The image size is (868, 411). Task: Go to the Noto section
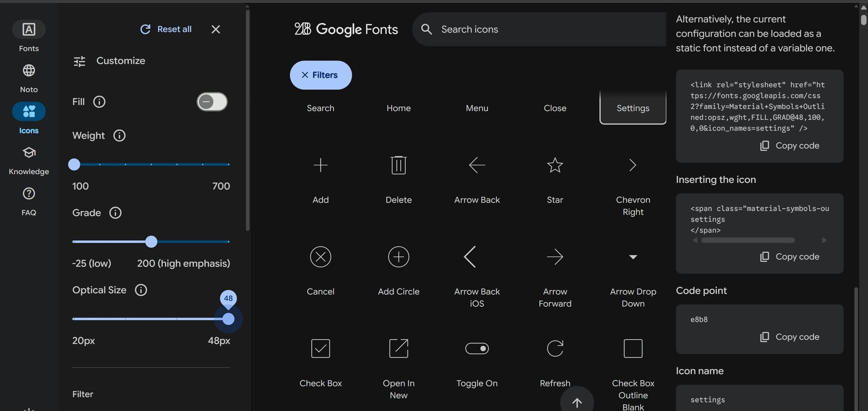tap(29, 78)
